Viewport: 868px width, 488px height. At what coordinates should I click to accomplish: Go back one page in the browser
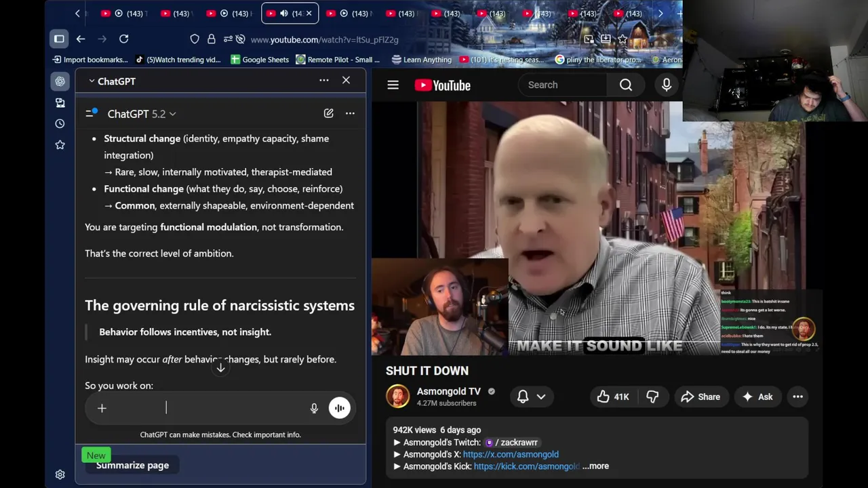click(81, 39)
